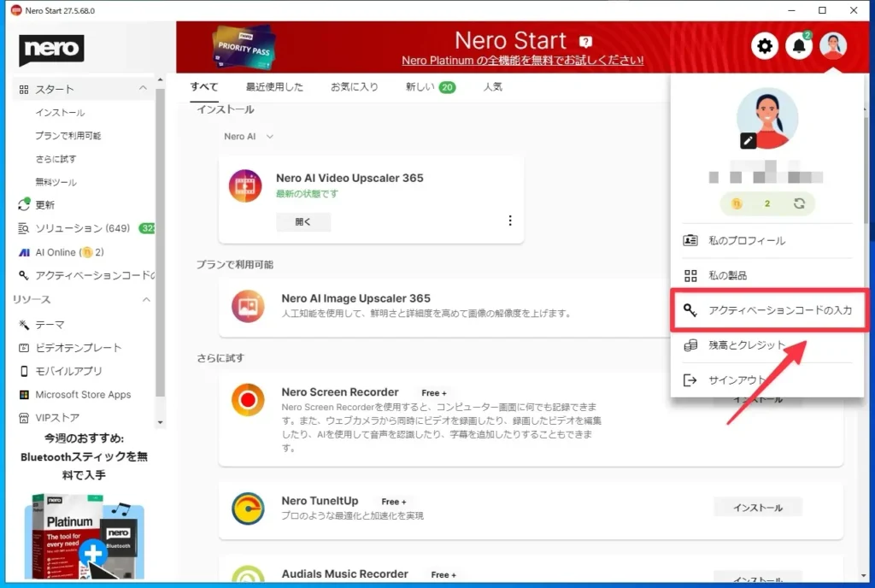The width and height of the screenshot is (875, 588).
Task: Click the Nero TuneItUp app icon
Action: click(248, 509)
